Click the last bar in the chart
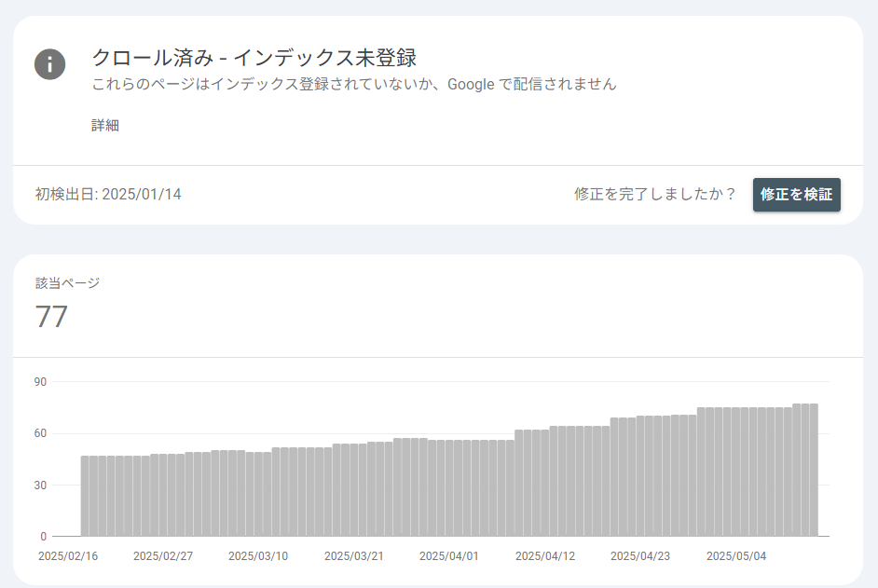 814,470
